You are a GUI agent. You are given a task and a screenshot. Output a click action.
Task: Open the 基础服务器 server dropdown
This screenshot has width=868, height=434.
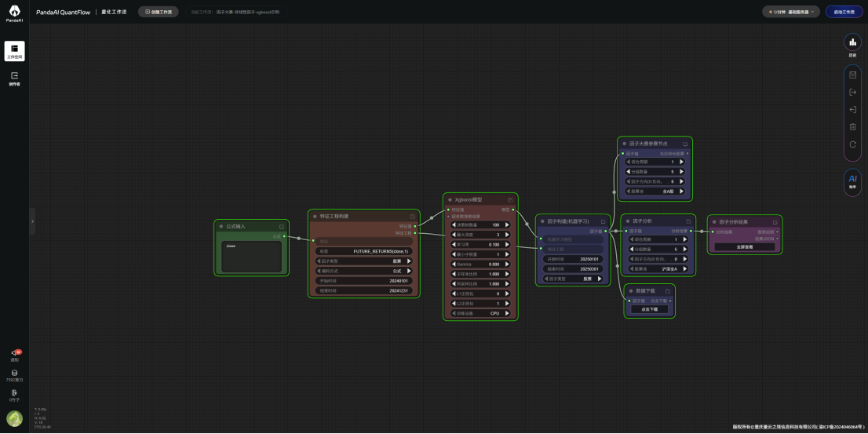coord(792,12)
